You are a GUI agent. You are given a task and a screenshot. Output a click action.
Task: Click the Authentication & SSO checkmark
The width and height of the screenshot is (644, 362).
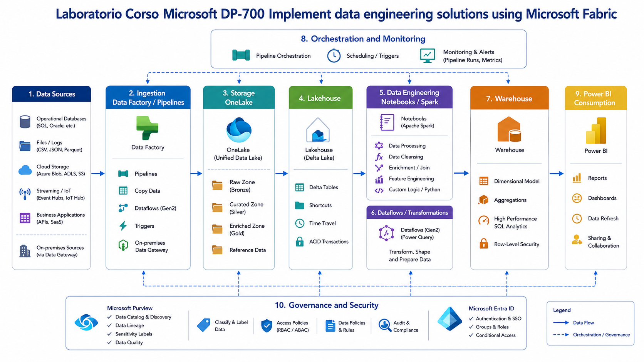click(x=471, y=319)
